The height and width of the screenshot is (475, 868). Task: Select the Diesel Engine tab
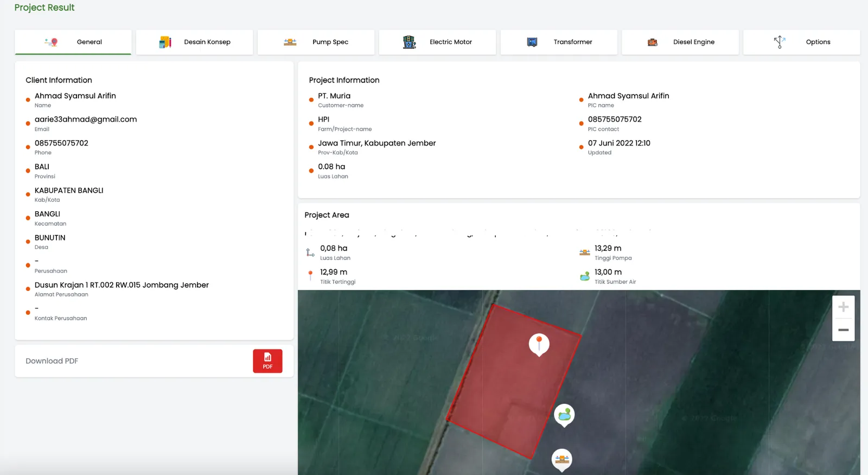click(x=680, y=42)
